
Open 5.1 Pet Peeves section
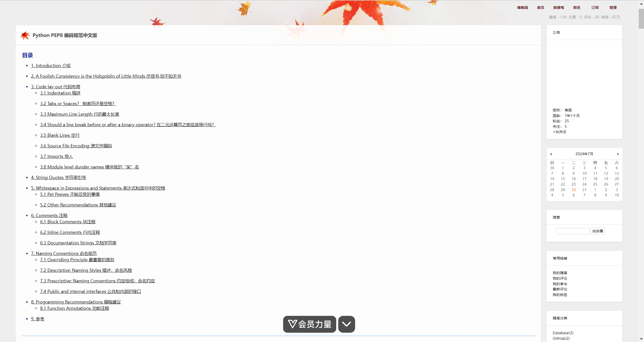(x=70, y=194)
